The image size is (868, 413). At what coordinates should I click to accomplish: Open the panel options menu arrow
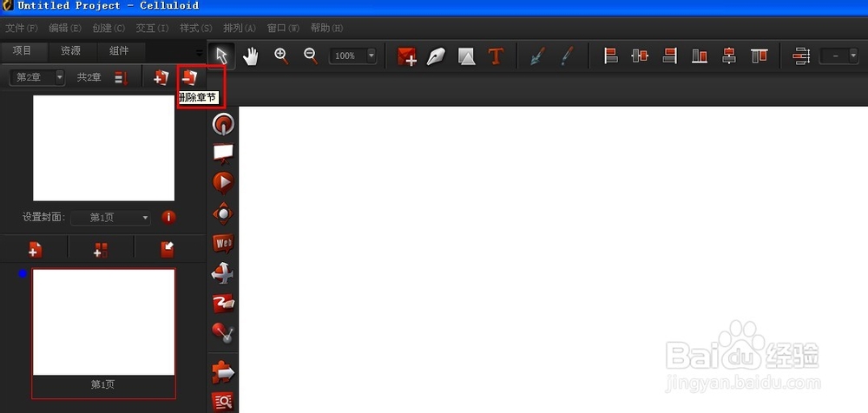point(200,53)
